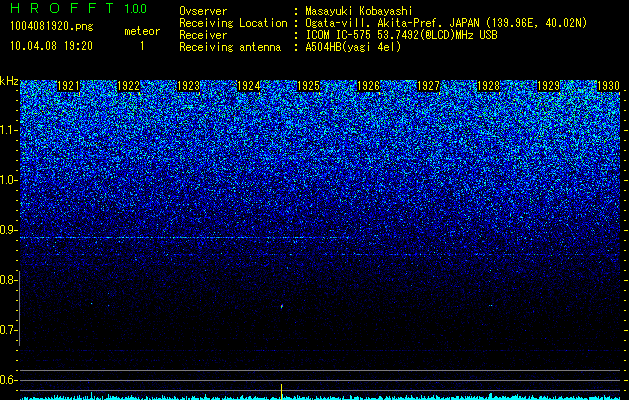Click the 0.9 kHz axis label
Viewport: 629px width, 400px height.
[8, 230]
